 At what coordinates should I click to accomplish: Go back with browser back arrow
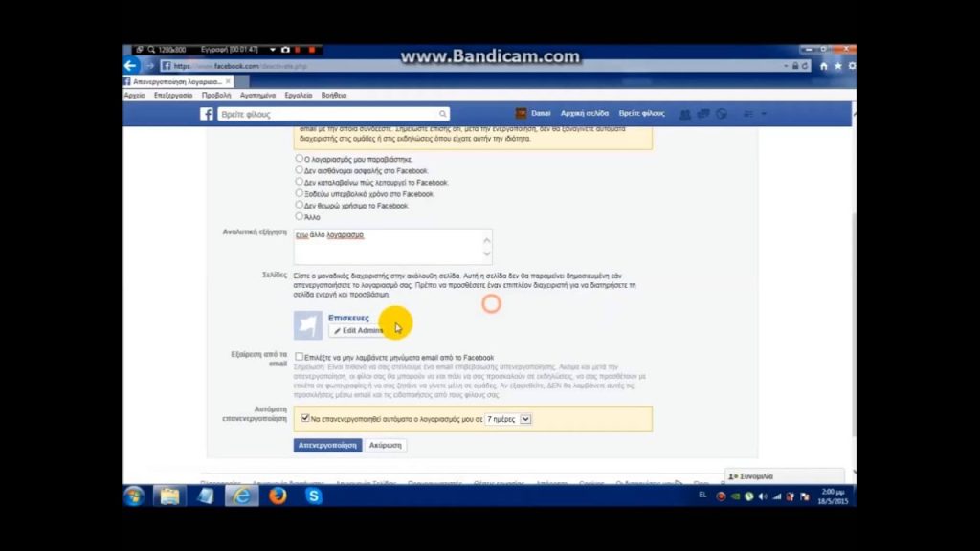click(x=130, y=65)
